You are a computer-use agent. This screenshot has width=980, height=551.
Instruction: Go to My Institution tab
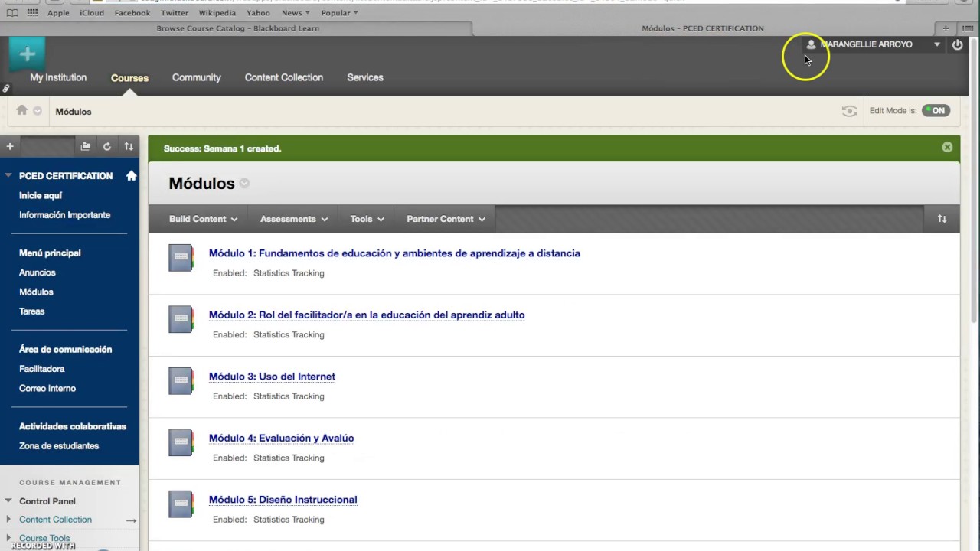(x=58, y=77)
